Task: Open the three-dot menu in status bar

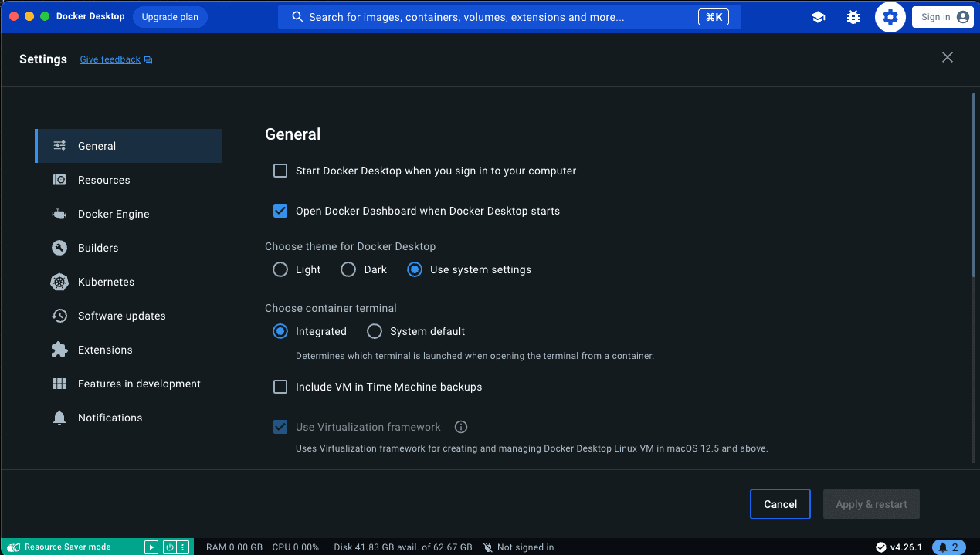Action: 183,547
